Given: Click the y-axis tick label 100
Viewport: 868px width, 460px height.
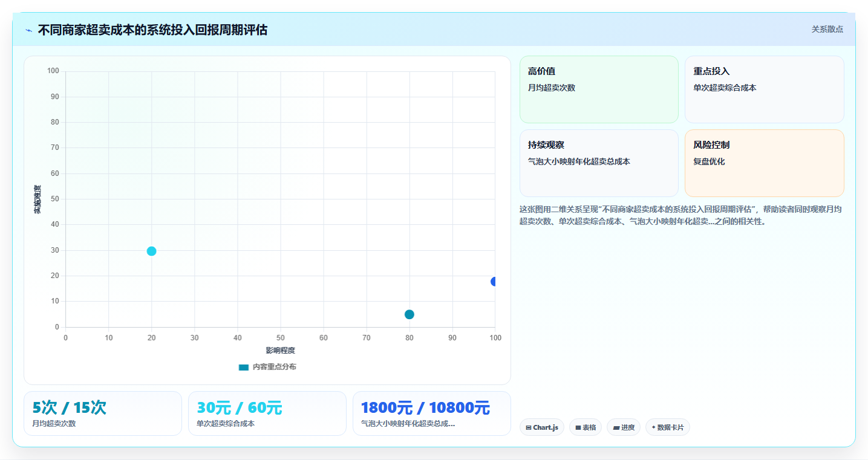Looking at the screenshot, I should (x=53, y=71).
